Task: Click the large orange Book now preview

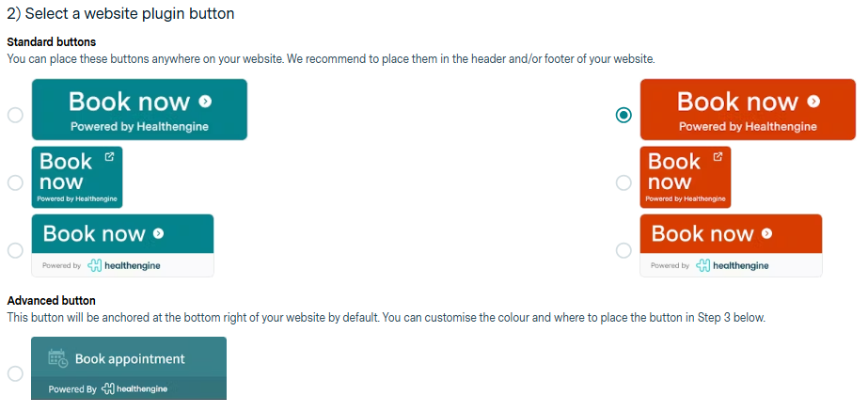Action: tap(748, 109)
